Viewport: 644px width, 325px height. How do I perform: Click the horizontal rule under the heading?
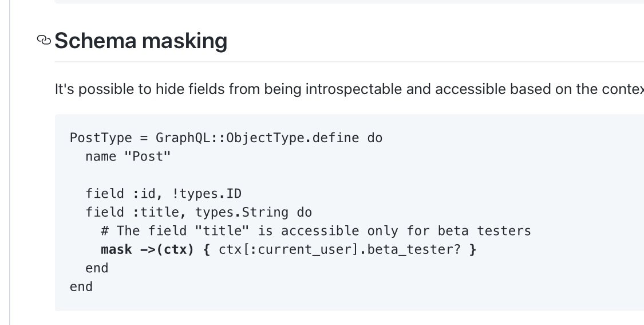pos(349,62)
